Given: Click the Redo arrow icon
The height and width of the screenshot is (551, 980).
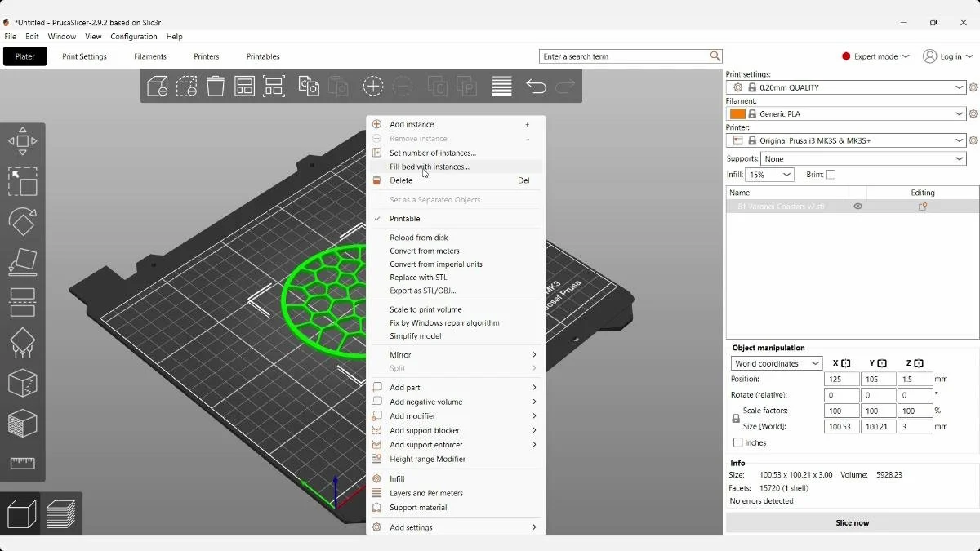Looking at the screenshot, I should pos(564,86).
